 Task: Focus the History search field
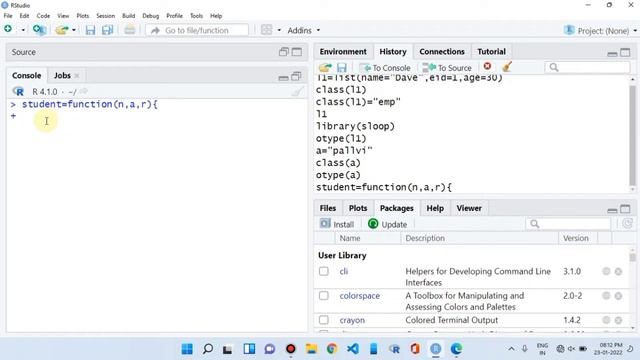pos(587,67)
